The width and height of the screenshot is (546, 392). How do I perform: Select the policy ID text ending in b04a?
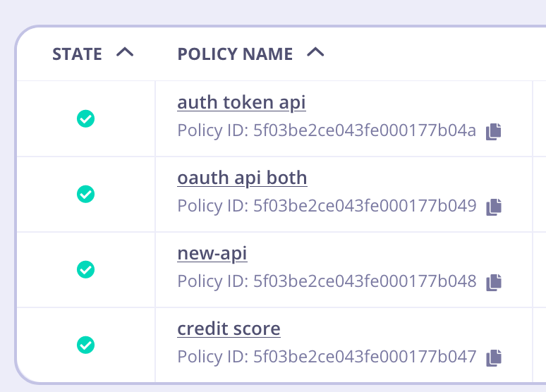(327, 131)
